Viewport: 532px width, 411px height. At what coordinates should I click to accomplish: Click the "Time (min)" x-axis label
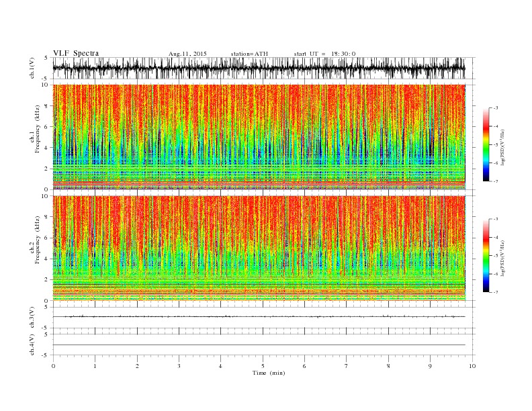(x=269, y=373)
